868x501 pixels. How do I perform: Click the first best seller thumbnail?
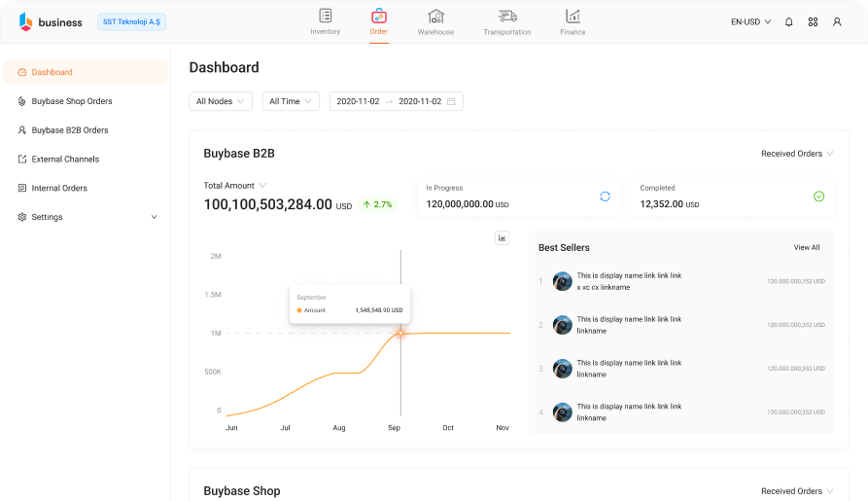(x=563, y=281)
